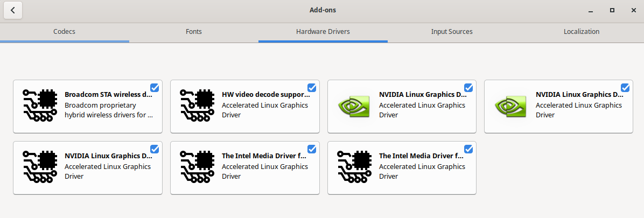Select the Hardware Drivers tab

point(323,32)
